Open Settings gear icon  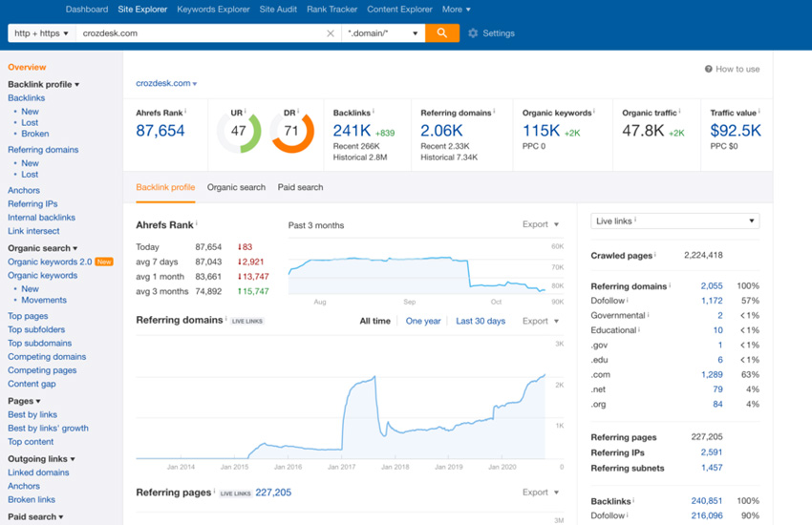click(473, 33)
